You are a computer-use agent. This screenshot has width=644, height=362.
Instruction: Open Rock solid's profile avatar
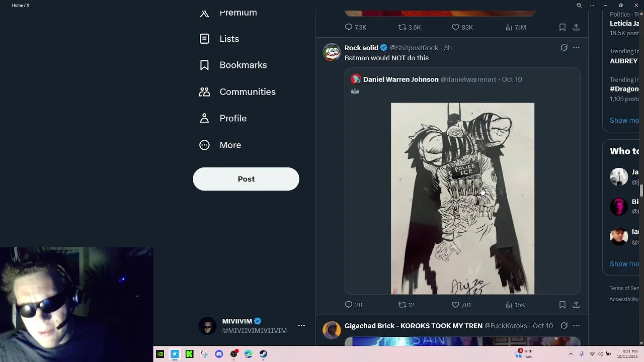point(332,52)
